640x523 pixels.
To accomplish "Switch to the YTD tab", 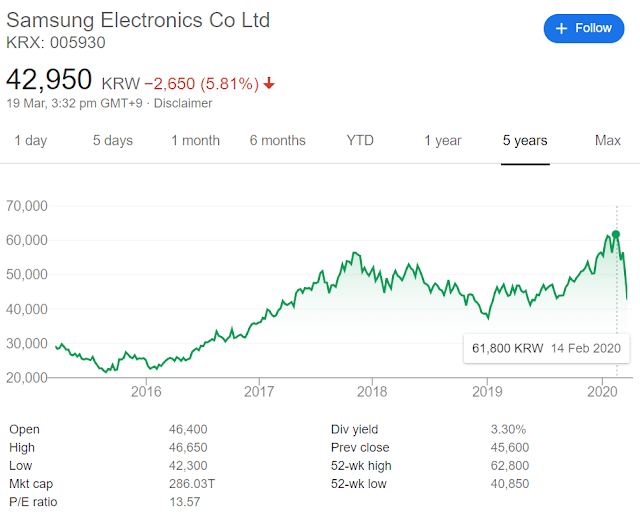I will coord(360,140).
